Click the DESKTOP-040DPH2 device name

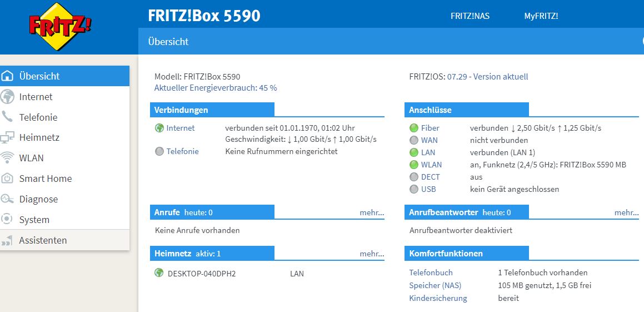[x=202, y=274]
